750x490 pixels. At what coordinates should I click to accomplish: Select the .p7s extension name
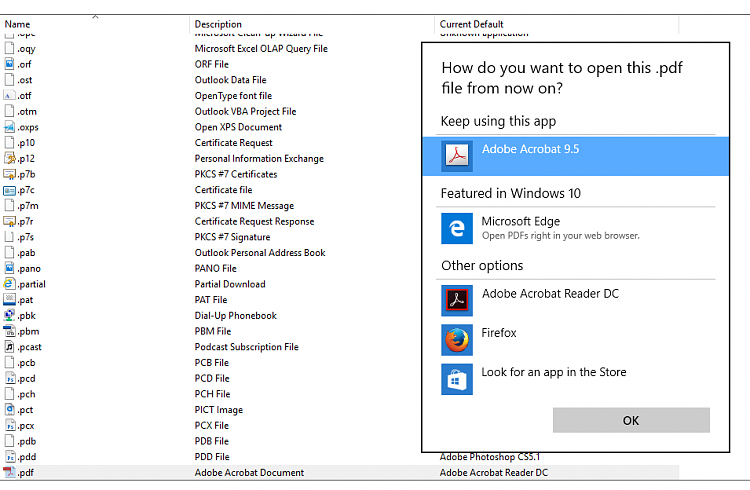click(26, 237)
